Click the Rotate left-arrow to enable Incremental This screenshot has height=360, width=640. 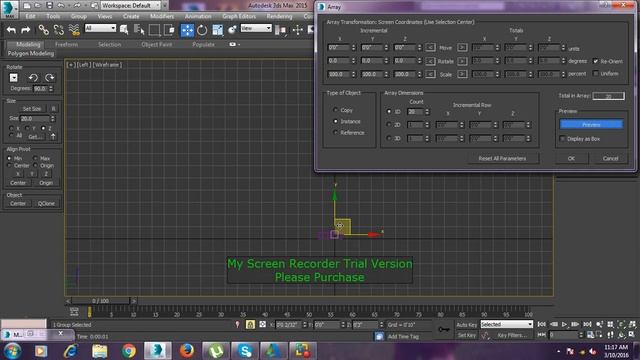(430, 61)
